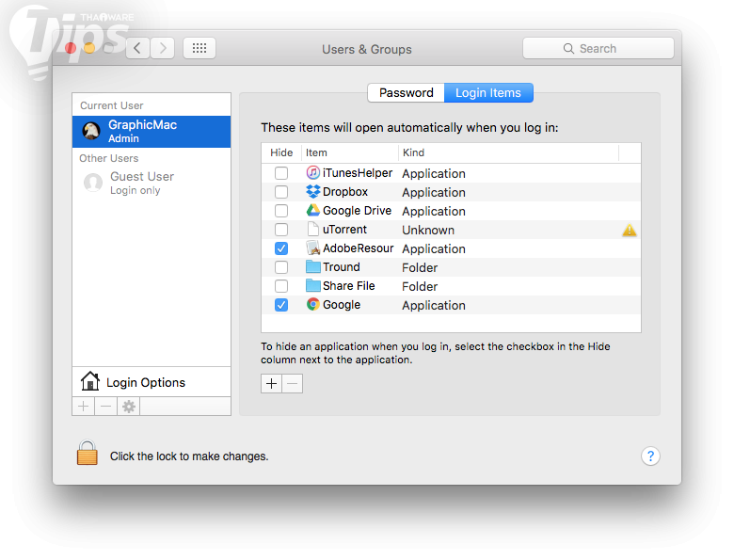
Task: Click the Application kind cell for Google
Action: point(434,305)
